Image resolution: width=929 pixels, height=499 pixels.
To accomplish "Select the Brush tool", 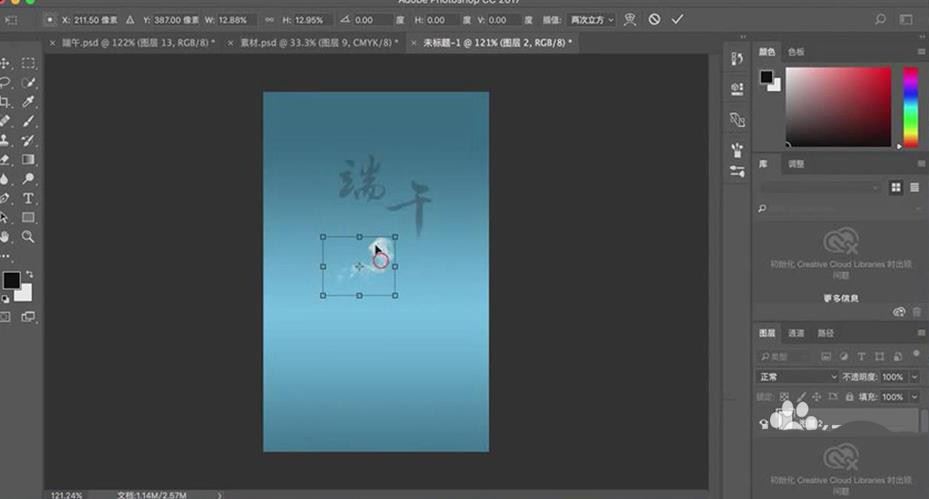I will point(28,121).
